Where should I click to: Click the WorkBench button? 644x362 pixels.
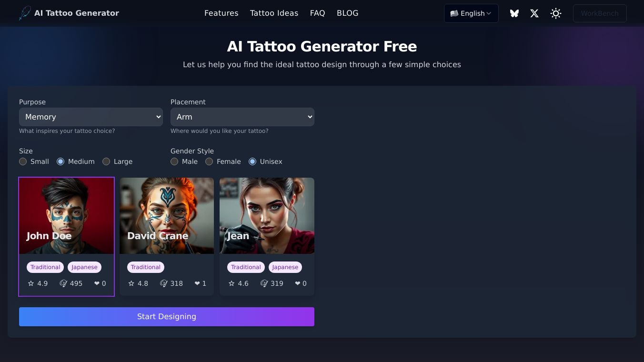tap(600, 13)
